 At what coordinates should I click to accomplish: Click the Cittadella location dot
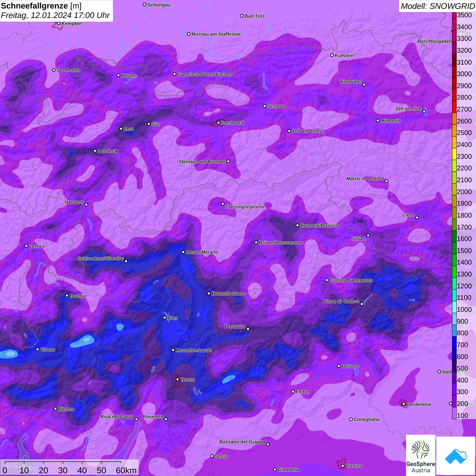(x=275, y=470)
